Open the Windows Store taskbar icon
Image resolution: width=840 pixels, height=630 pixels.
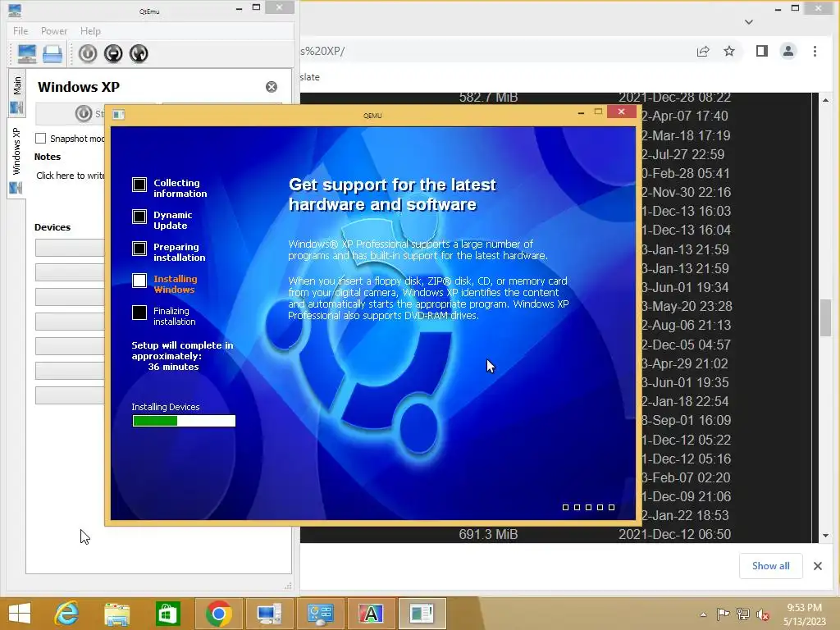[167, 614]
